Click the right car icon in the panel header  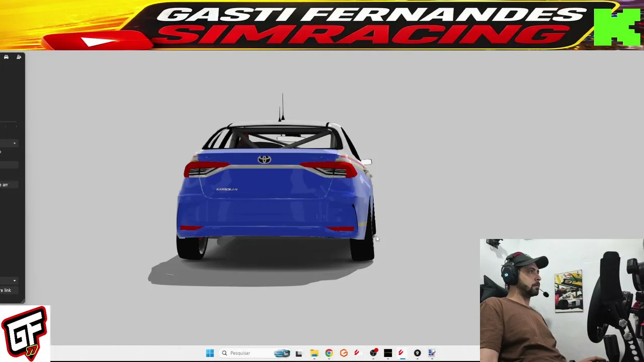[19, 57]
